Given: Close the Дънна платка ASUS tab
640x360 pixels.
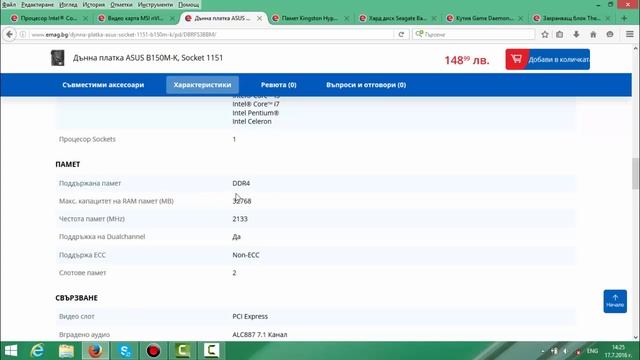Looking at the screenshot, I should click(x=260, y=18).
